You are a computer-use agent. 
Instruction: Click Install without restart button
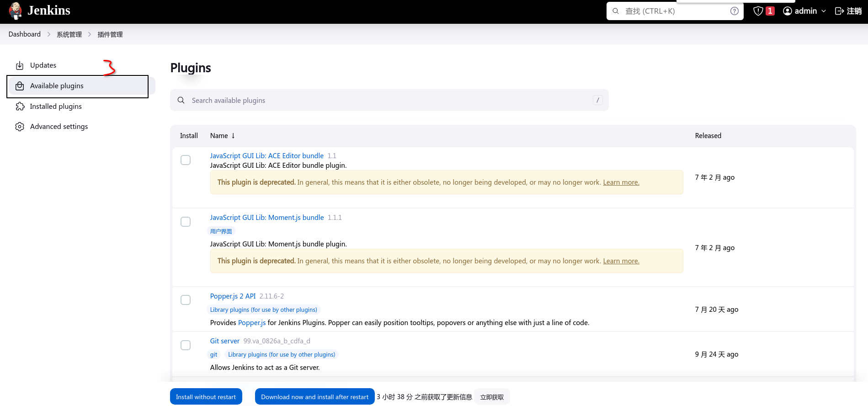[x=206, y=397]
